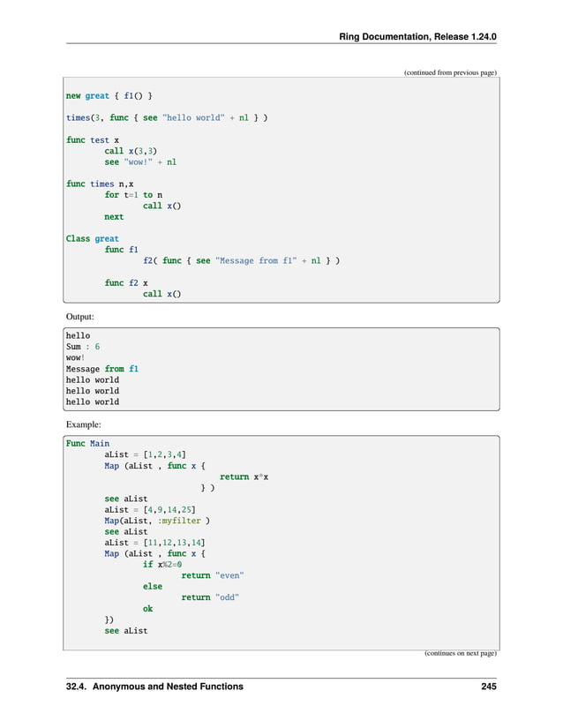The width and height of the screenshot is (563, 728).
Task: Click the footer '32.4. Anonymous and Nested Functions'
Action: [x=154, y=687]
